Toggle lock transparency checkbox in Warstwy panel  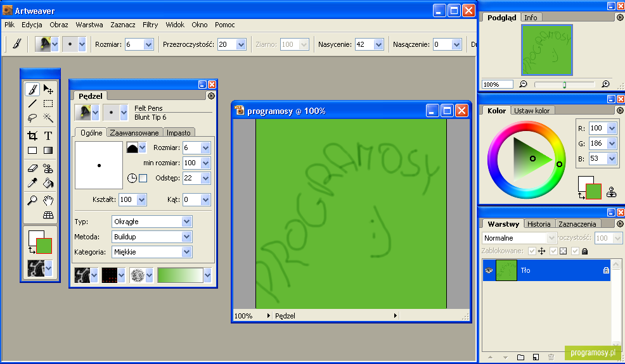point(553,251)
